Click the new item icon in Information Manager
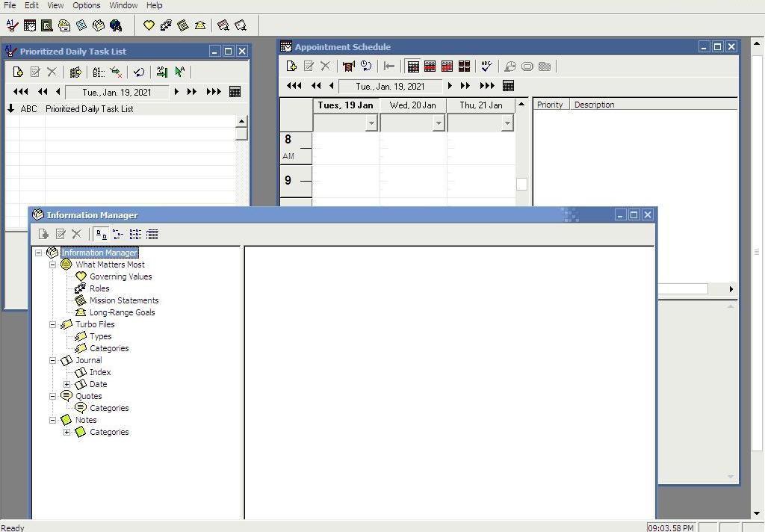765x532 pixels. (43, 234)
